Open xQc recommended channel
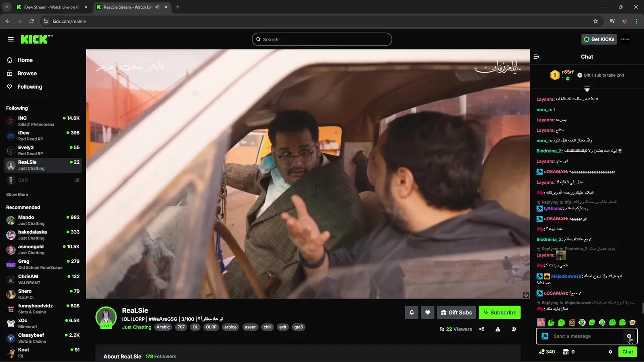644x362 pixels. (43, 323)
